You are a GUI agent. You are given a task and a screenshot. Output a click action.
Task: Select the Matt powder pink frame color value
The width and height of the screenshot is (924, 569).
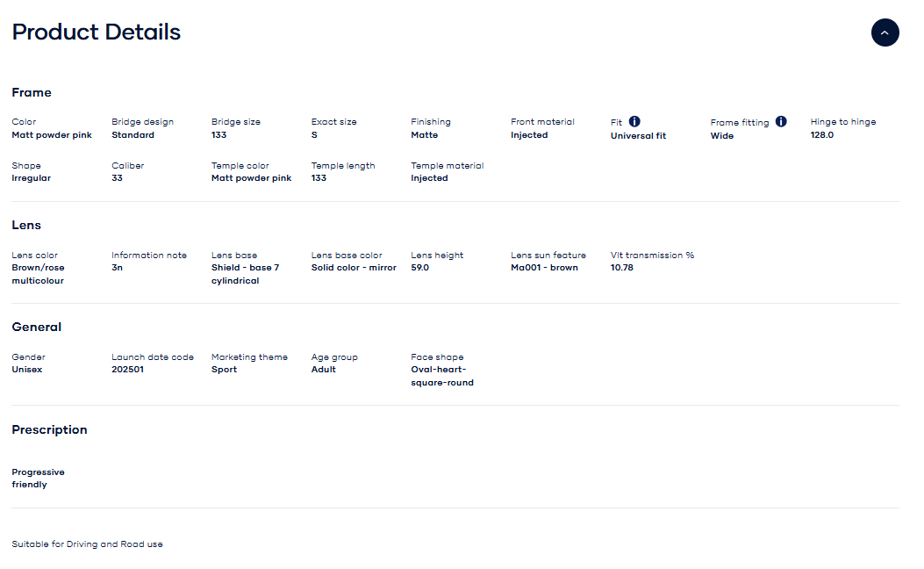(x=52, y=135)
